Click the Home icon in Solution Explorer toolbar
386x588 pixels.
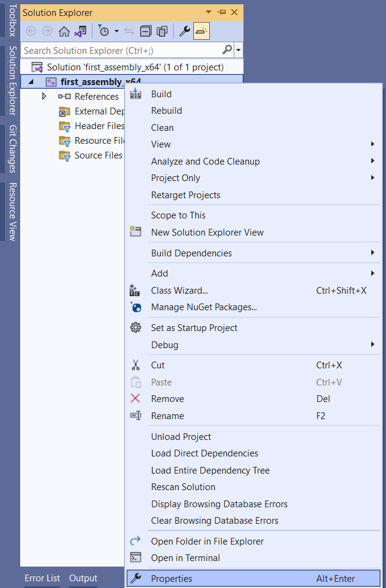[x=64, y=31]
